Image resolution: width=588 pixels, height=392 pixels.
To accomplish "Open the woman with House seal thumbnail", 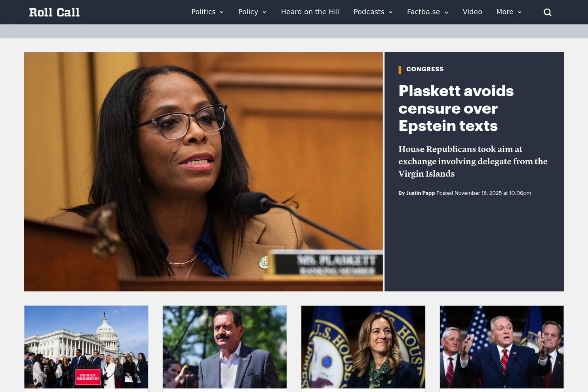I will pyautogui.click(x=363, y=347).
